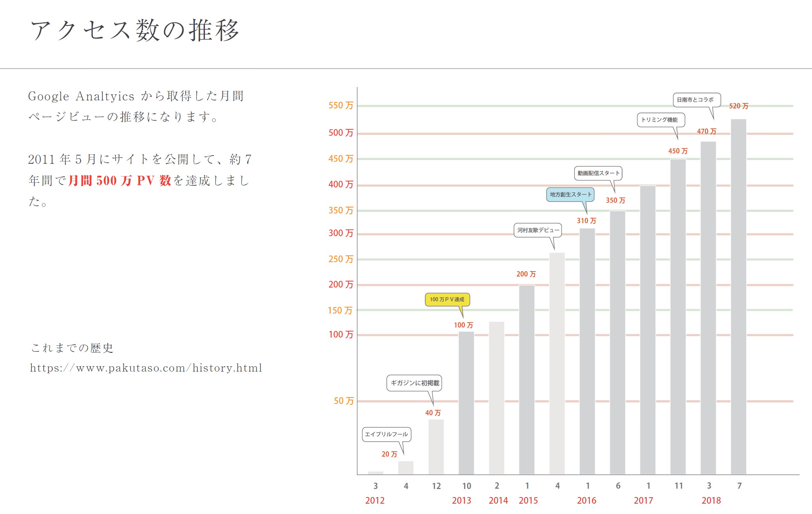Click the blue 地方創生スタート callout
Image resolution: width=812 pixels, height=514 pixels.
pos(570,194)
